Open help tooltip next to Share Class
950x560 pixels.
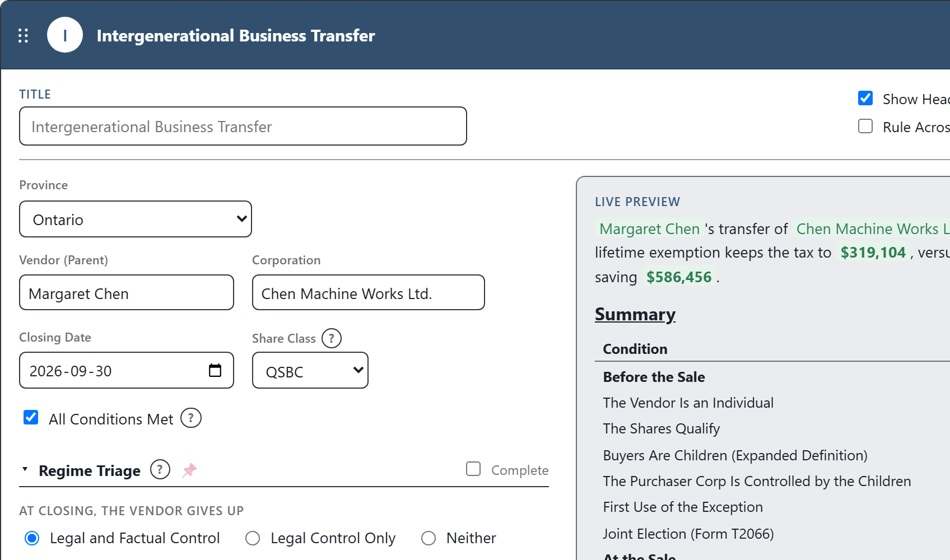click(332, 338)
